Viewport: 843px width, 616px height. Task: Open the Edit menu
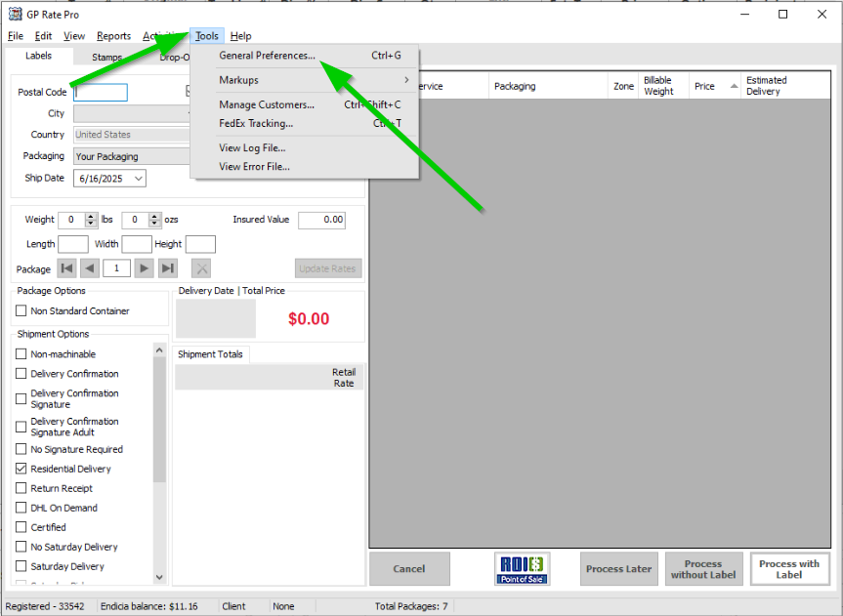[x=43, y=36]
